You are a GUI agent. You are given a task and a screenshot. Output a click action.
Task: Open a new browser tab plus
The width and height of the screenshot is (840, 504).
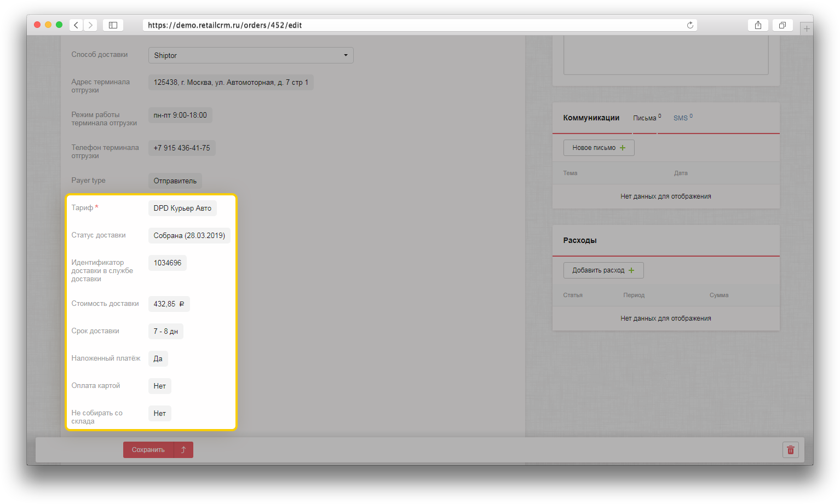806,28
